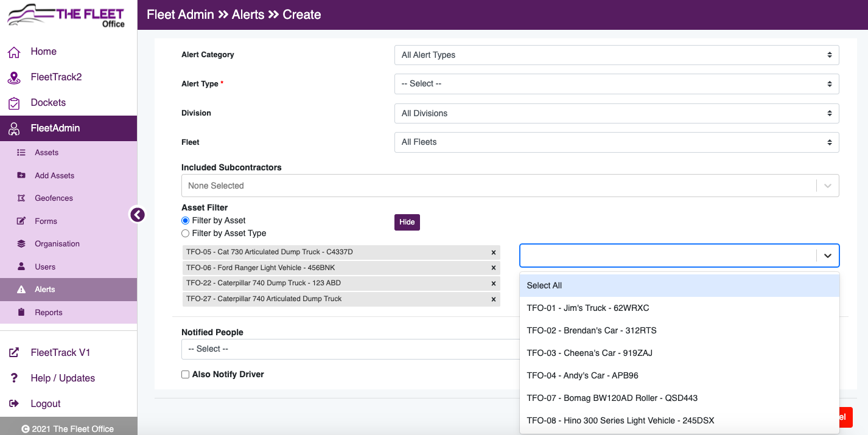Screen dimensions: 868x435
Task: Choose Filter by Asset Type option
Action: tap(185, 233)
